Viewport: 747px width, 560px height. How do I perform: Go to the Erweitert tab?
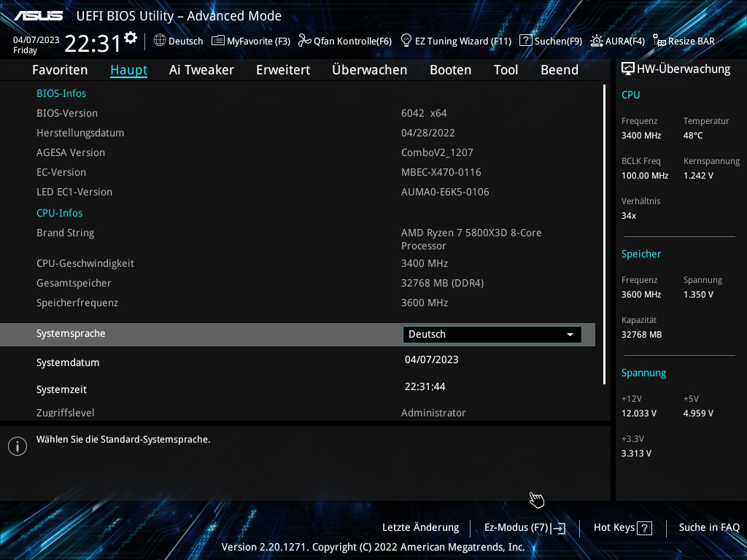[x=283, y=70]
